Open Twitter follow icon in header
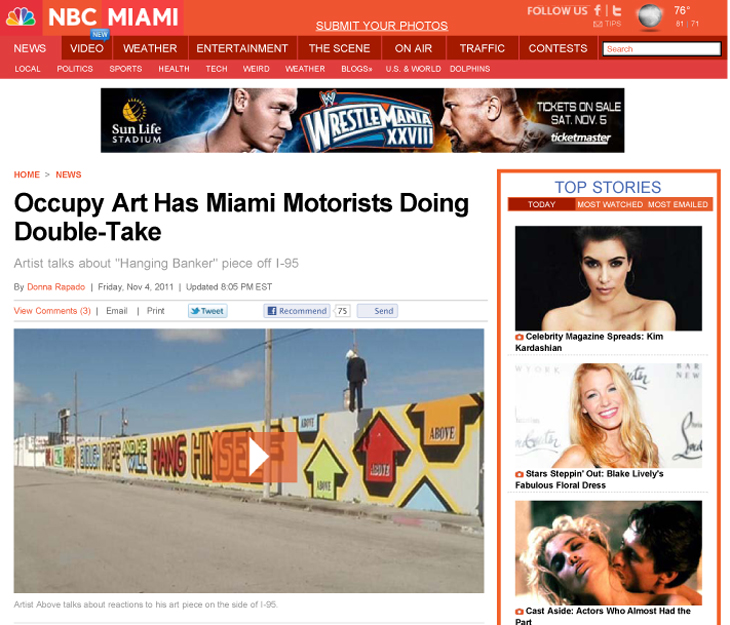 [616, 11]
